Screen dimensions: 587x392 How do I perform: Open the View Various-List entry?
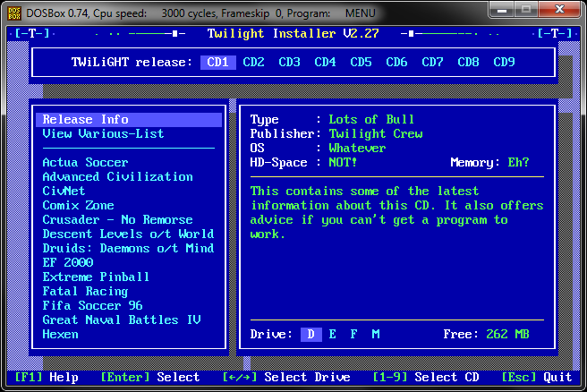coord(103,133)
